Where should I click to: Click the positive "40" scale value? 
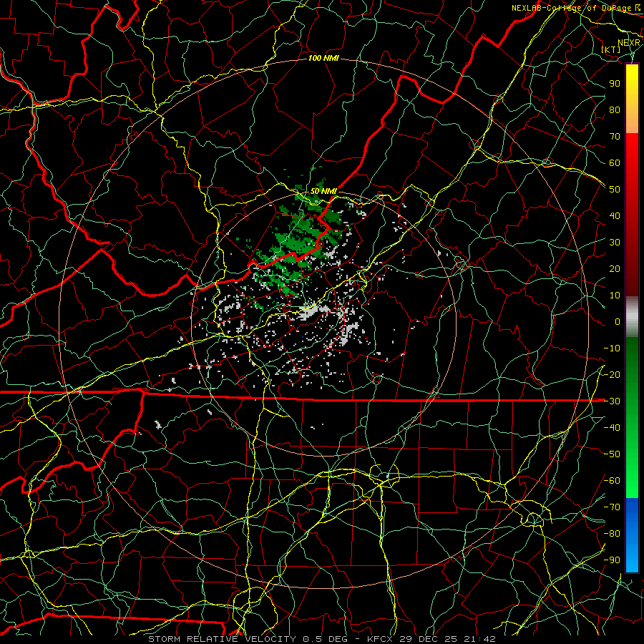(615, 216)
